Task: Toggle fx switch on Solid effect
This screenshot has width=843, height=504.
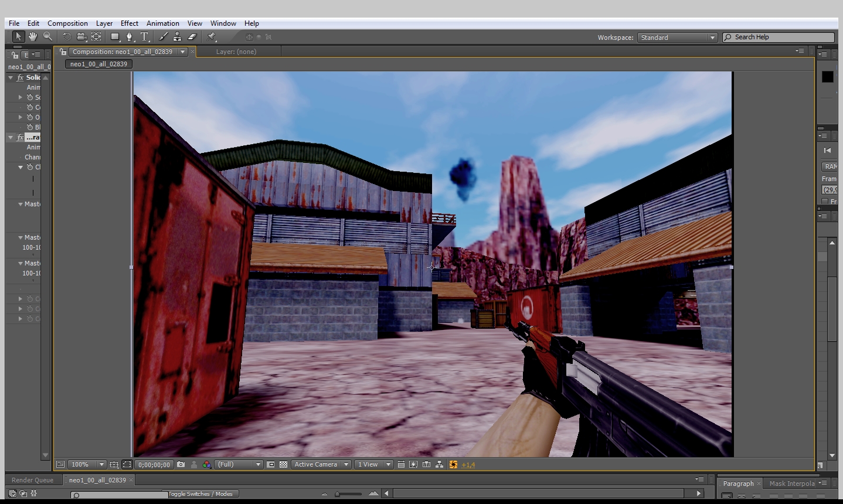Action: (21, 77)
